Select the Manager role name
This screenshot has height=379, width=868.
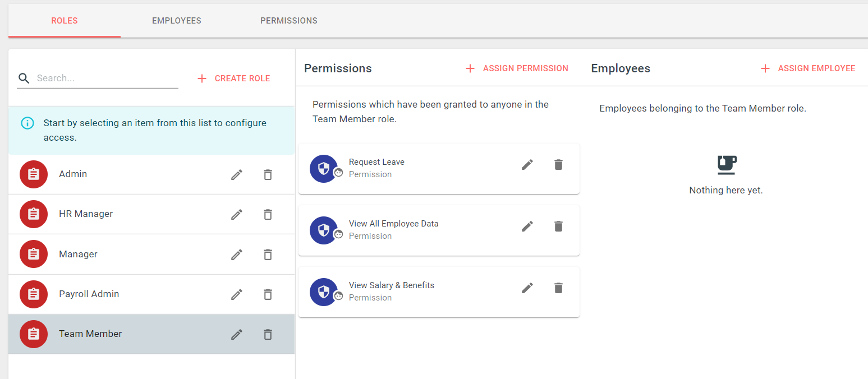click(x=78, y=255)
